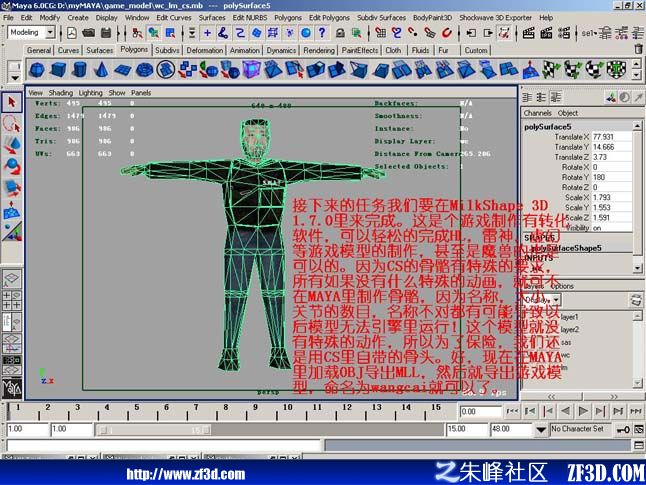
Task: Click the Render current frame icon
Action: coord(529,33)
